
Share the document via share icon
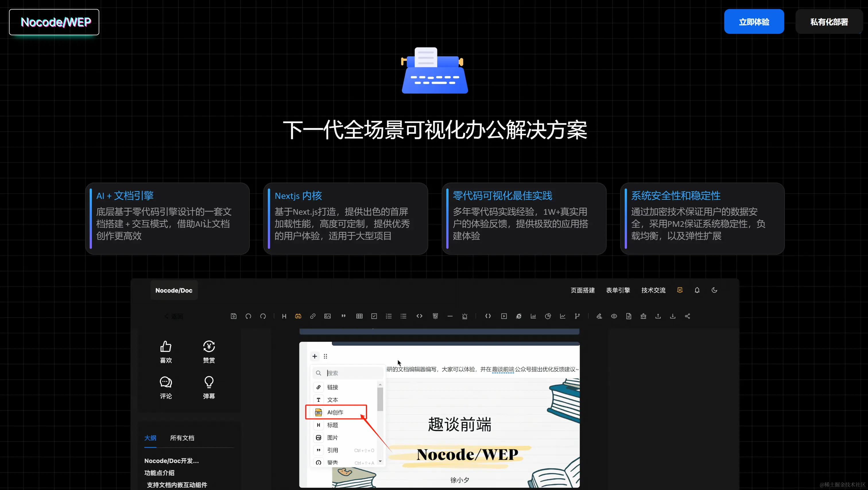pos(687,316)
